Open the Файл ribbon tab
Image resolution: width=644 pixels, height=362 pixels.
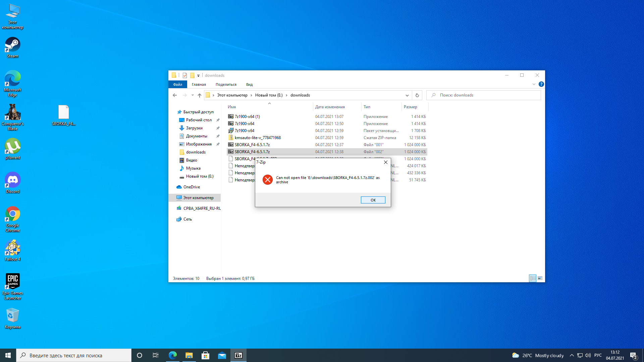[177, 84]
